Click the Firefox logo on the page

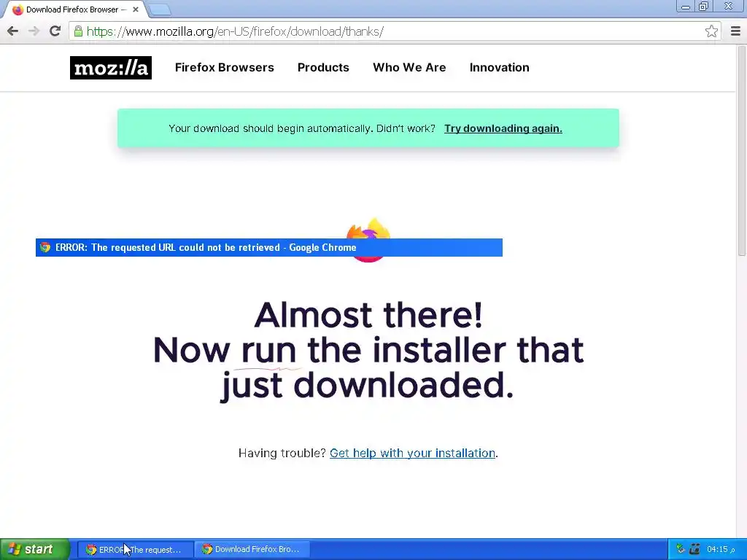(x=368, y=239)
